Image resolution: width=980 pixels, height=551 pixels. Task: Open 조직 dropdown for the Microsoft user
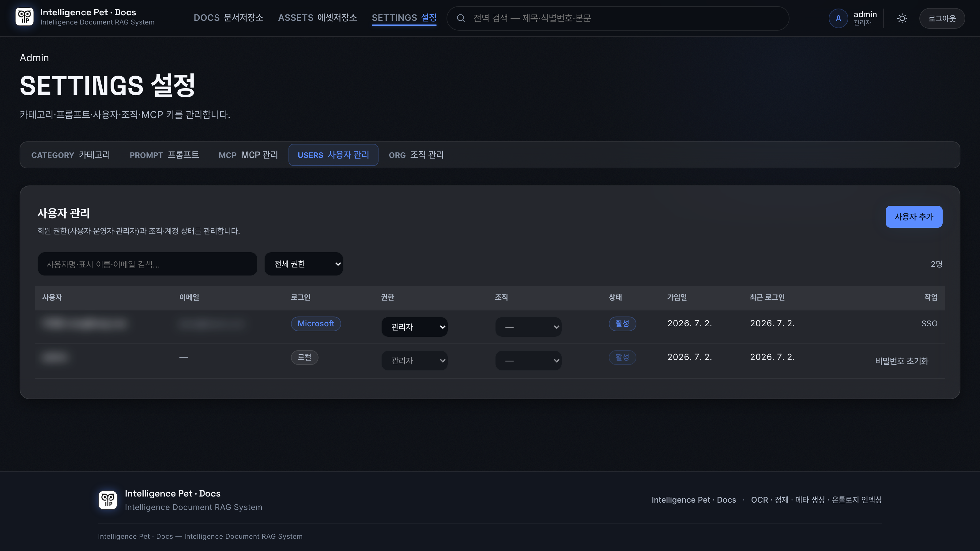coord(528,327)
